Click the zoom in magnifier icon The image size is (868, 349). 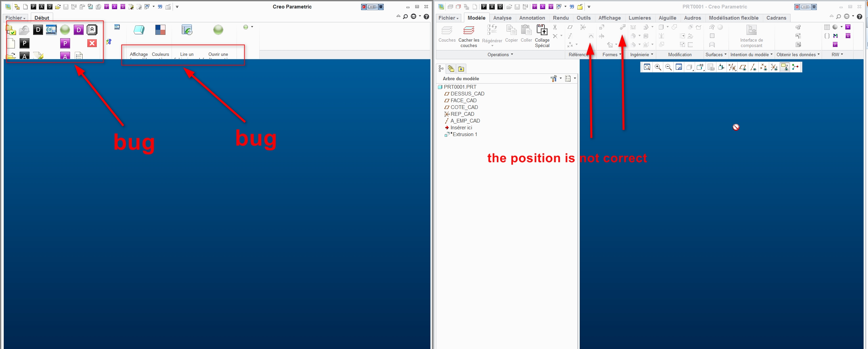658,67
